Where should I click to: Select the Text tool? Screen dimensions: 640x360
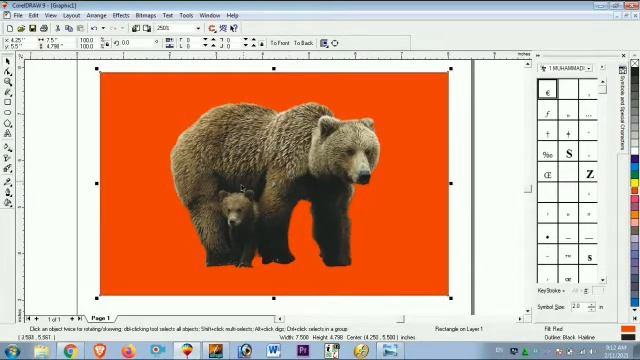pos(8,133)
